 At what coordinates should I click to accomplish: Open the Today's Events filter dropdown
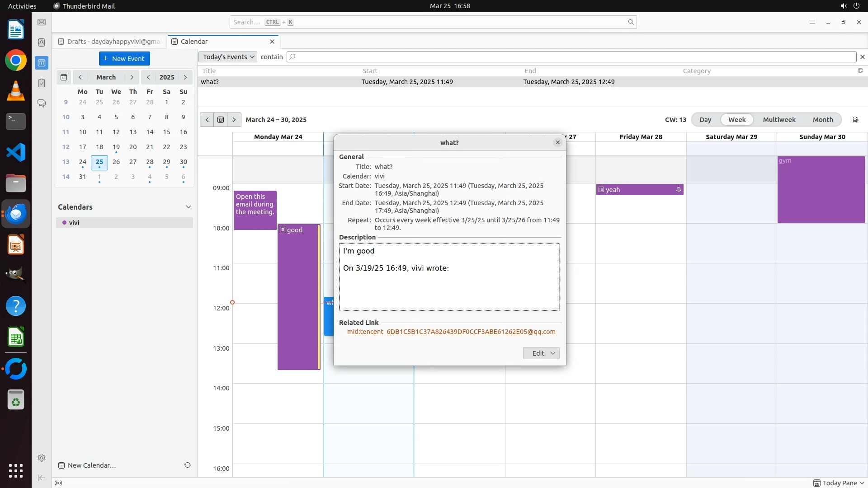click(x=227, y=57)
